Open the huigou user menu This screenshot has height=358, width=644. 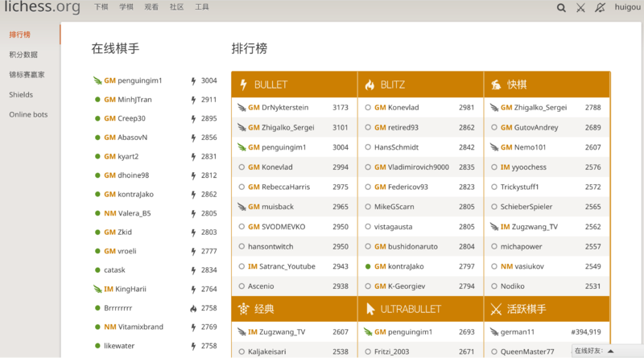(627, 7)
